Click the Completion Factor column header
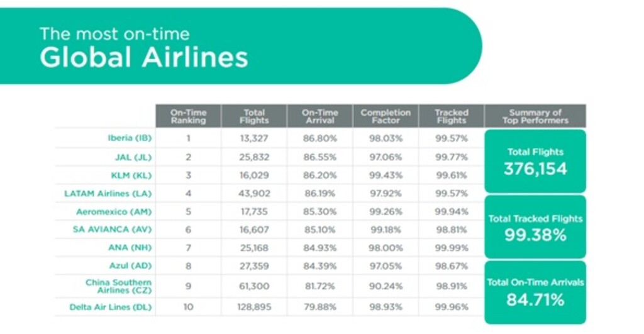 click(x=386, y=116)
